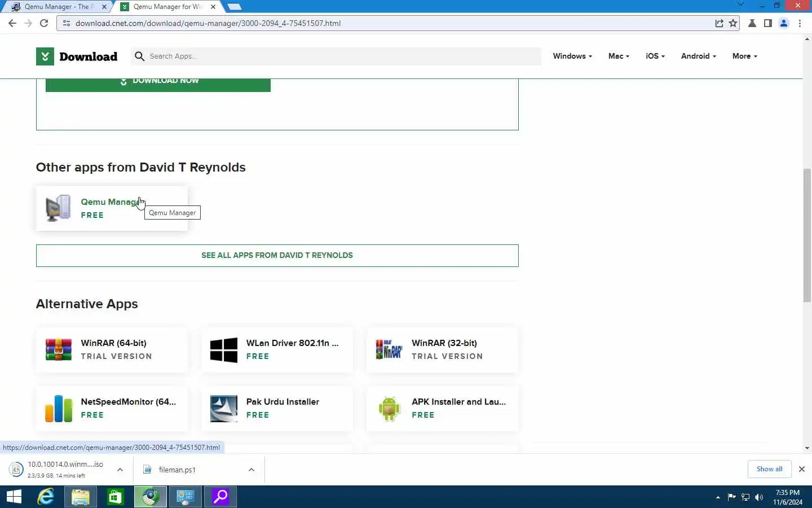
Task: Launch Internet Explorer from taskbar
Action: 46,497
